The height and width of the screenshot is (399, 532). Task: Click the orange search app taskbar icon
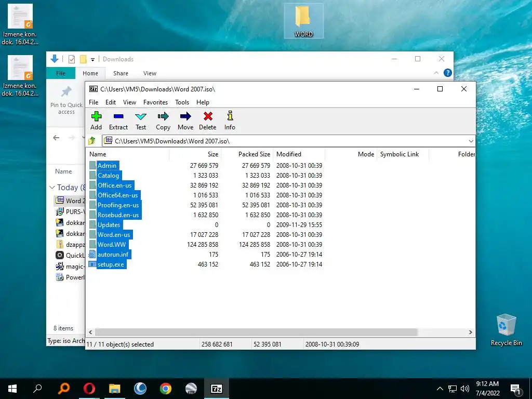tap(64, 389)
